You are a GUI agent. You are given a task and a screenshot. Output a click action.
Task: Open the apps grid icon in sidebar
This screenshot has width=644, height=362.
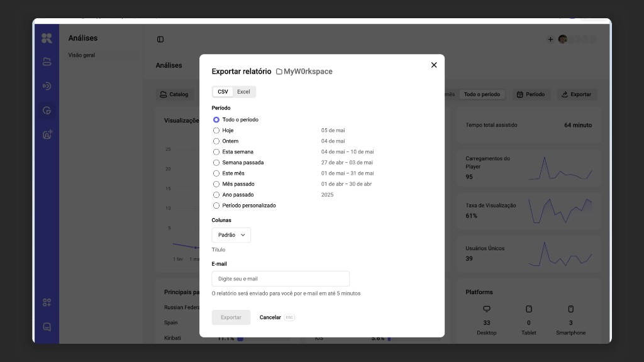point(47,302)
